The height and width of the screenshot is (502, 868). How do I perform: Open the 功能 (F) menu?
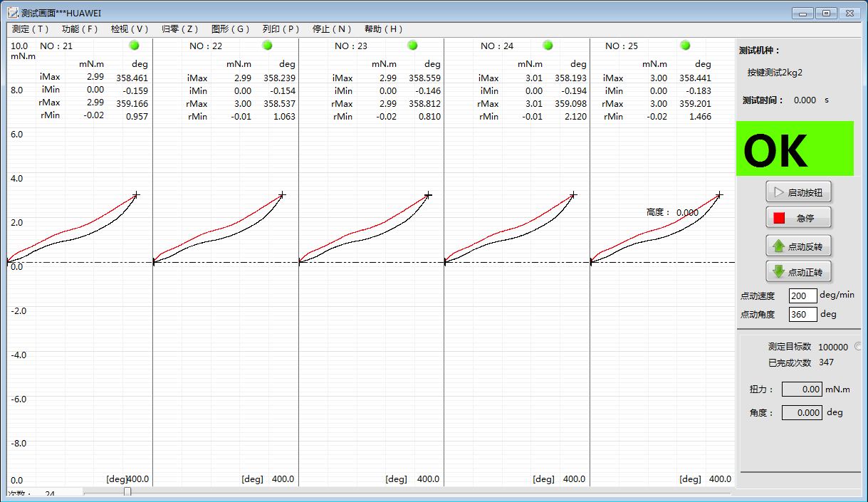point(80,29)
